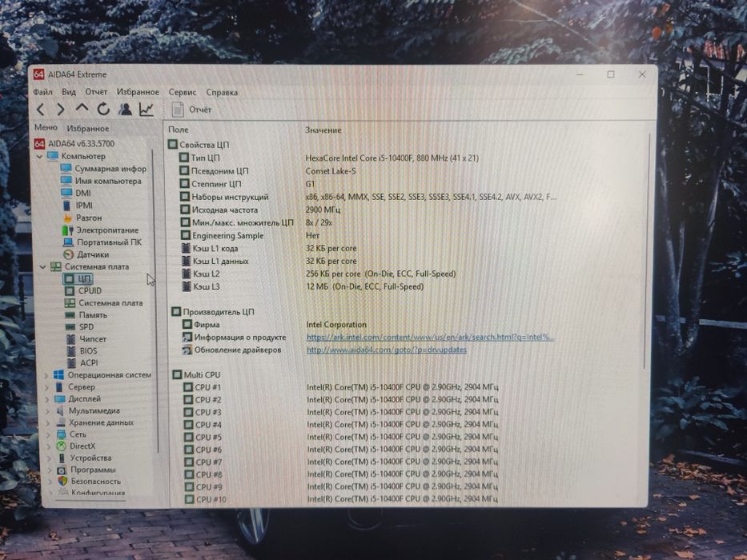The height and width of the screenshot is (560, 747).
Task: Click the Значение column header
Action: (323, 130)
